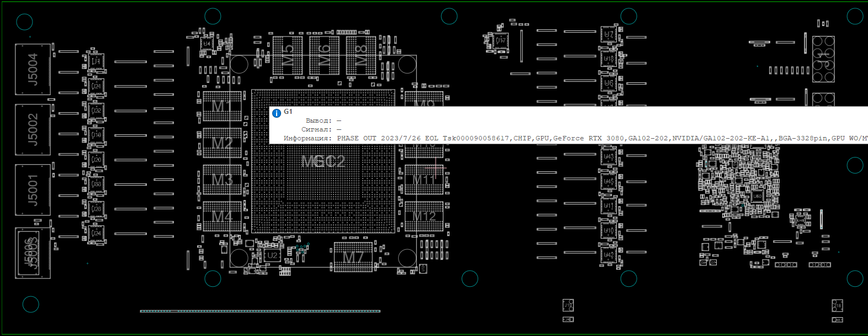Choose memory chip M5 above the GPU

coord(288,56)
